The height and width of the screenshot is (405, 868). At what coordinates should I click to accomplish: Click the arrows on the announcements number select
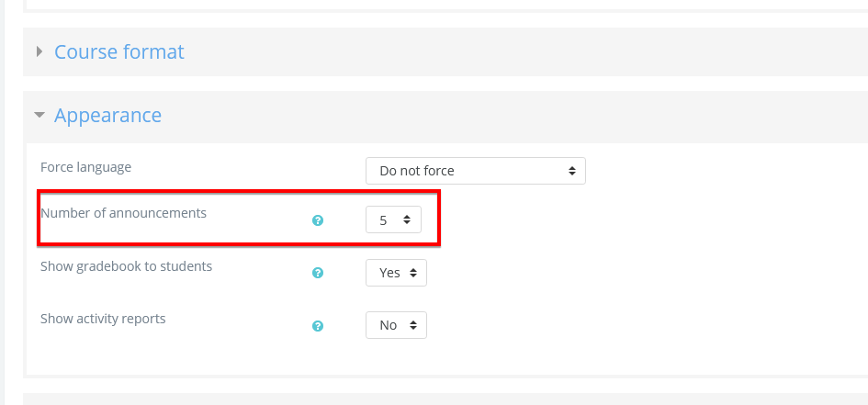407,220
